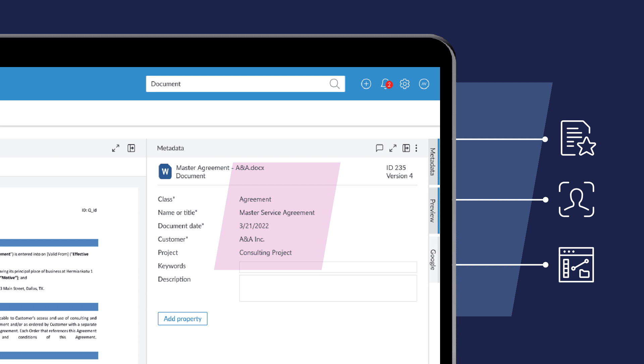Click the expand document view icon
This screenshot has height=364, width=644.
tap(116, 147)
